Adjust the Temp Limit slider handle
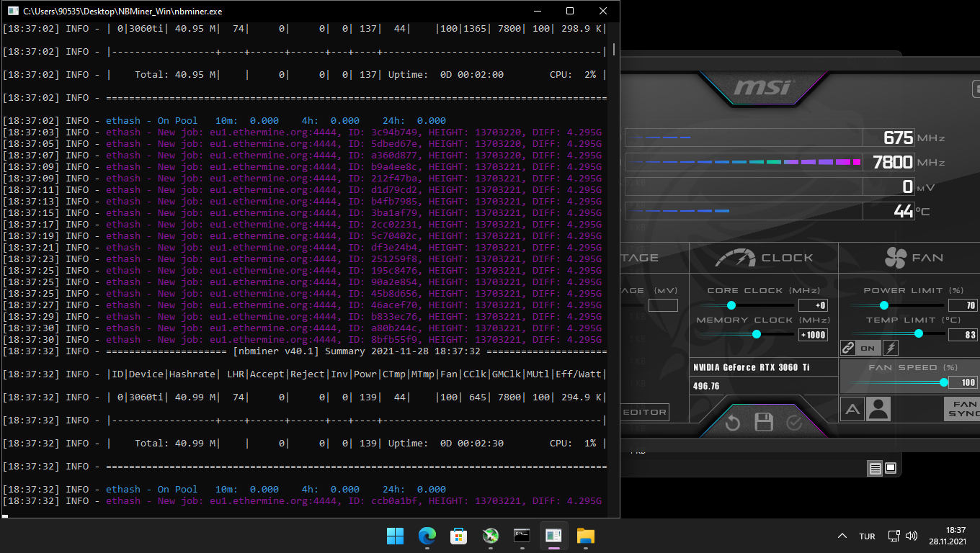Viewport: 980px width, 553px height. (919, 333)
